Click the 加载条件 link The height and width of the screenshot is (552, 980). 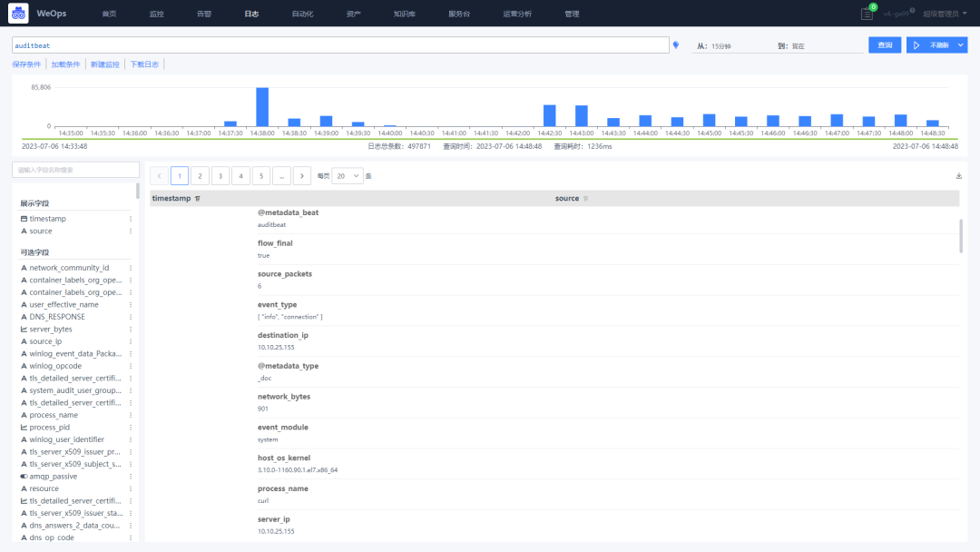tap(65, 64)
